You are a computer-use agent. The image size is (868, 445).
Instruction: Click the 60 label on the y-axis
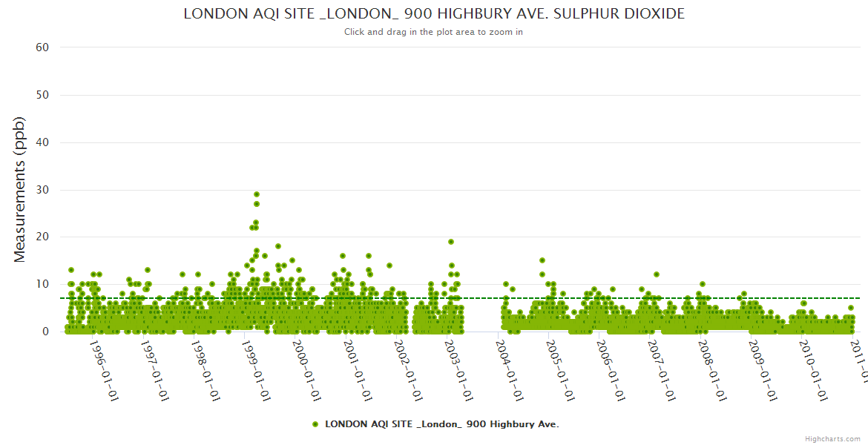click(42, 47)
